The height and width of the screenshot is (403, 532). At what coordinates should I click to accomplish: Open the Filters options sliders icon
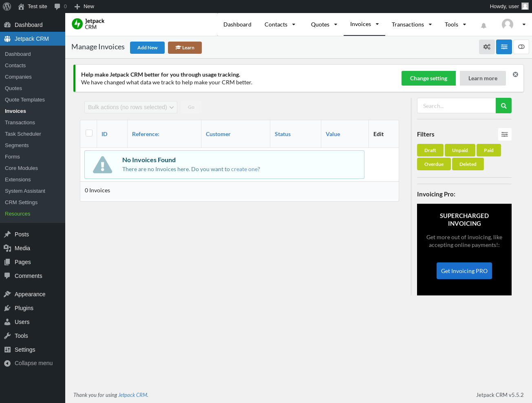(x=505, y=134)
